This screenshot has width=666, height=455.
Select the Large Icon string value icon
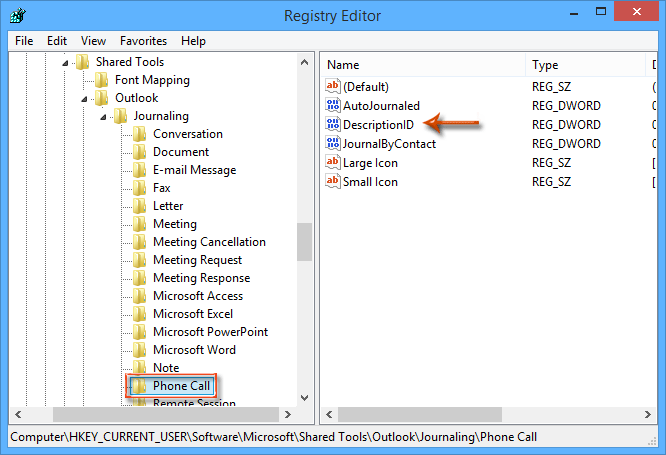(x=334, y=162)
